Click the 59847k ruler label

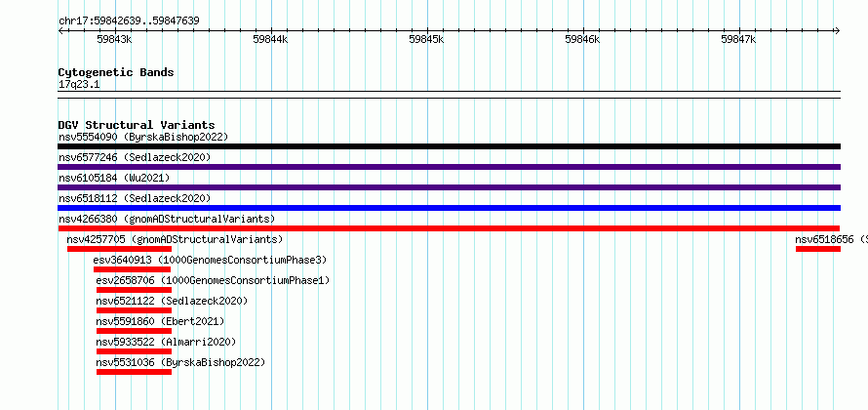(739, 39)
